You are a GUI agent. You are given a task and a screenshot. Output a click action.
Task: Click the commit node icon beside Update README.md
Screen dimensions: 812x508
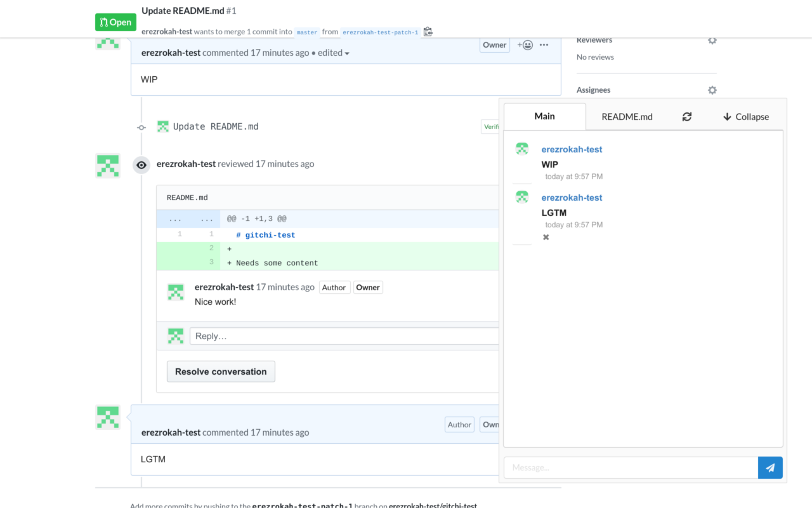[x=141, y=127]
